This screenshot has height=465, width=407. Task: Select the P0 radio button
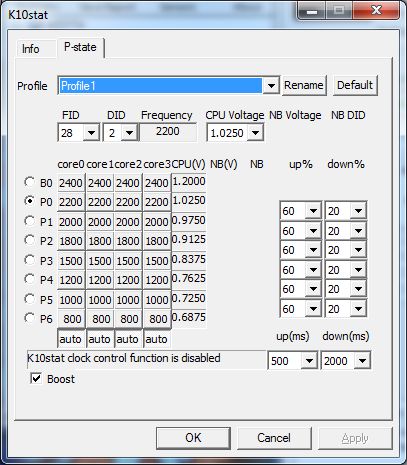point(30,201)
